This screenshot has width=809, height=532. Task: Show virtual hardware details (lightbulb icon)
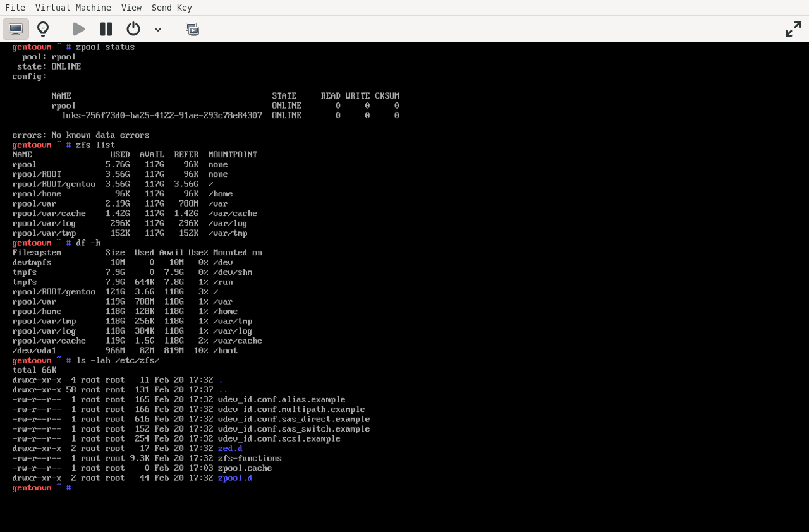click(43, 29)
